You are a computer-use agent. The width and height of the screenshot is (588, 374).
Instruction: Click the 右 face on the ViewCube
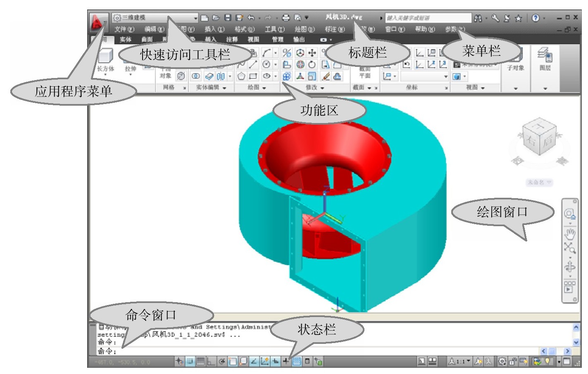(531, 140)
